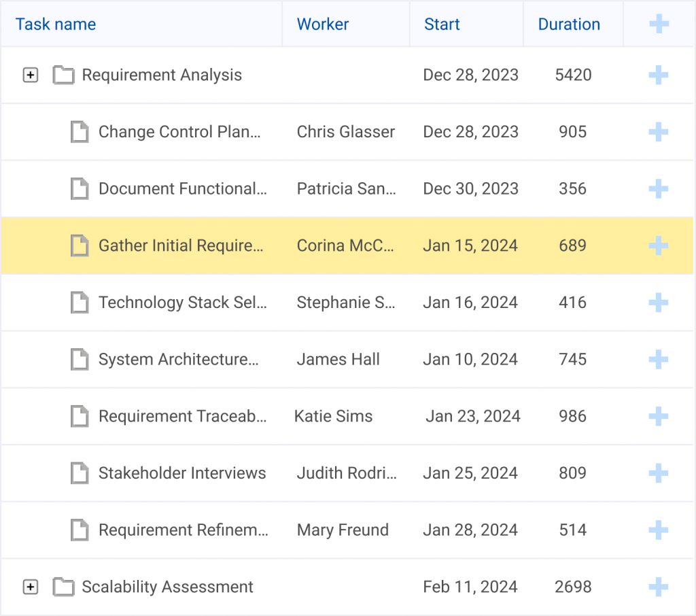The width and height of the screenshot is (696, 616).
Task: Click the expand box next to Requirement Analysis
Action: coord(30,75)
